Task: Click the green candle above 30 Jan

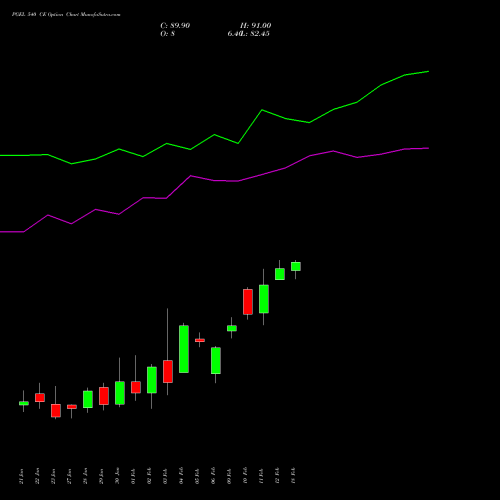Action: pos(120,393)
